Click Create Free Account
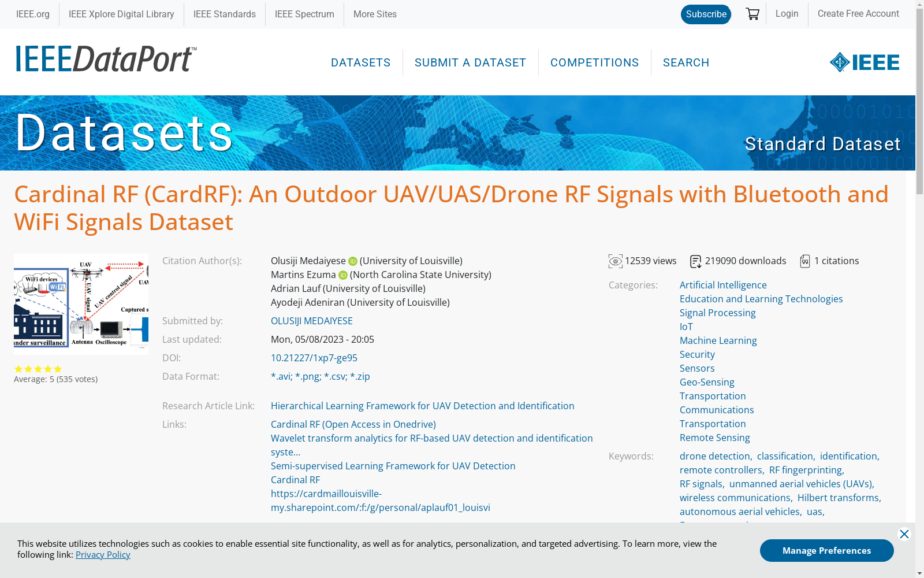 (858, 13)
